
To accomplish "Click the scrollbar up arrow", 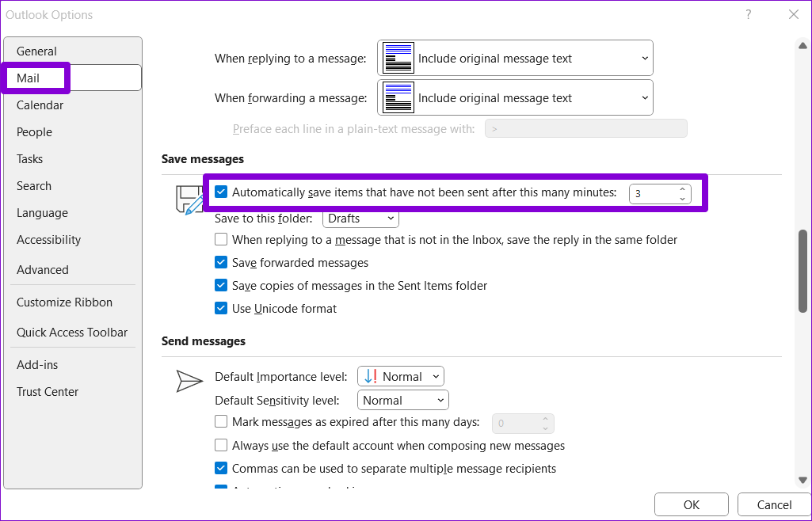I will pyautogui.click(x=802, y=46).
